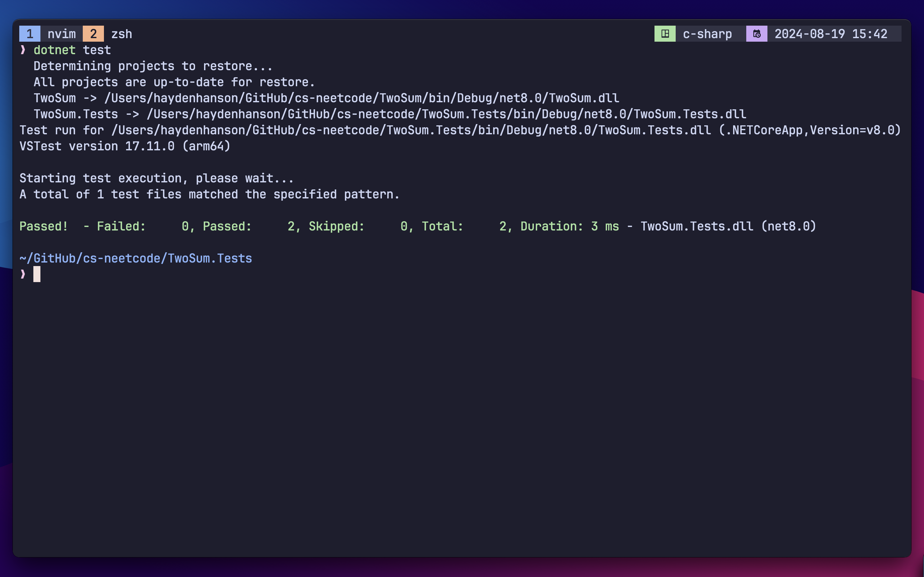Switch to the zsh window tab
Image resolution: width=924 pixels, height=577 pixels.
[121, 34]
